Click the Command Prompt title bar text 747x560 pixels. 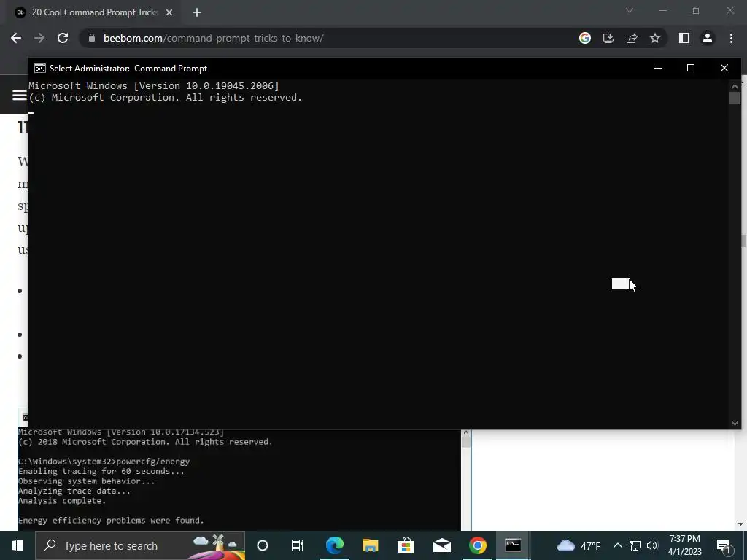pos(128,68)
